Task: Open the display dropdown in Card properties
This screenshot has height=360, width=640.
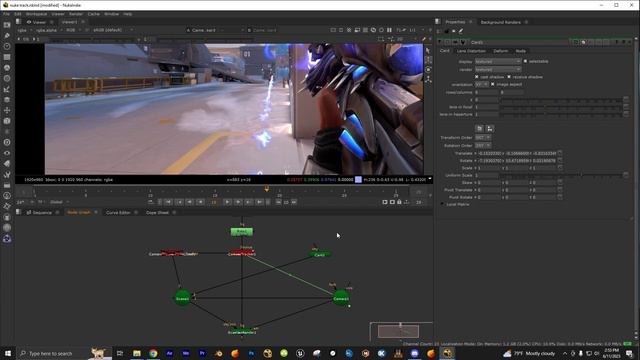Action: pos(498,61)
